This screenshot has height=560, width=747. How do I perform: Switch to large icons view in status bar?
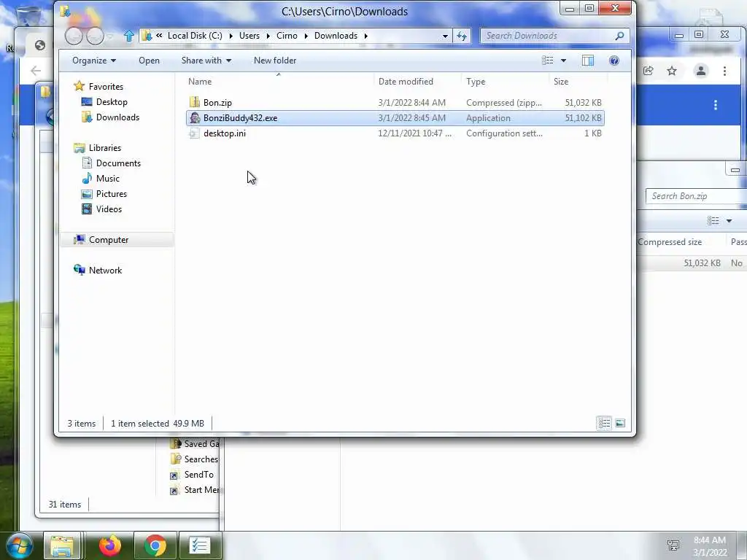point(620,423)
